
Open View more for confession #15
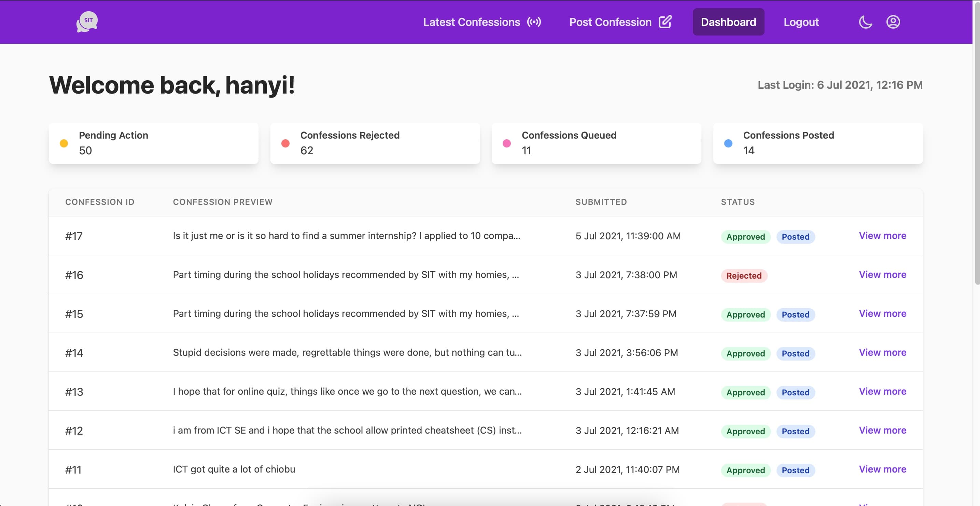click(x=882, y=313)
